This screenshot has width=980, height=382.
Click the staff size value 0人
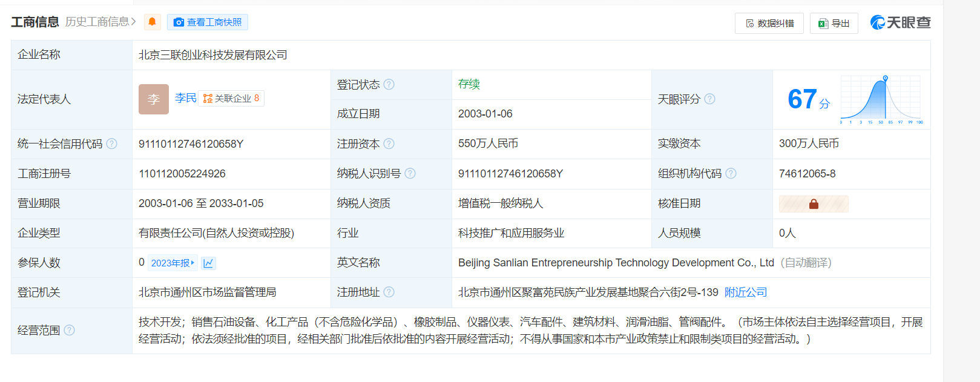coord(788,233)
